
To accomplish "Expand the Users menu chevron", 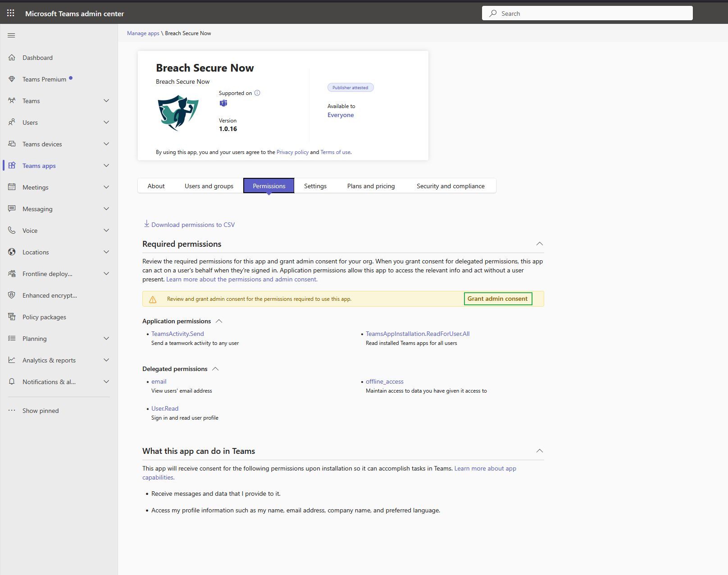I will tap(106, 122).
